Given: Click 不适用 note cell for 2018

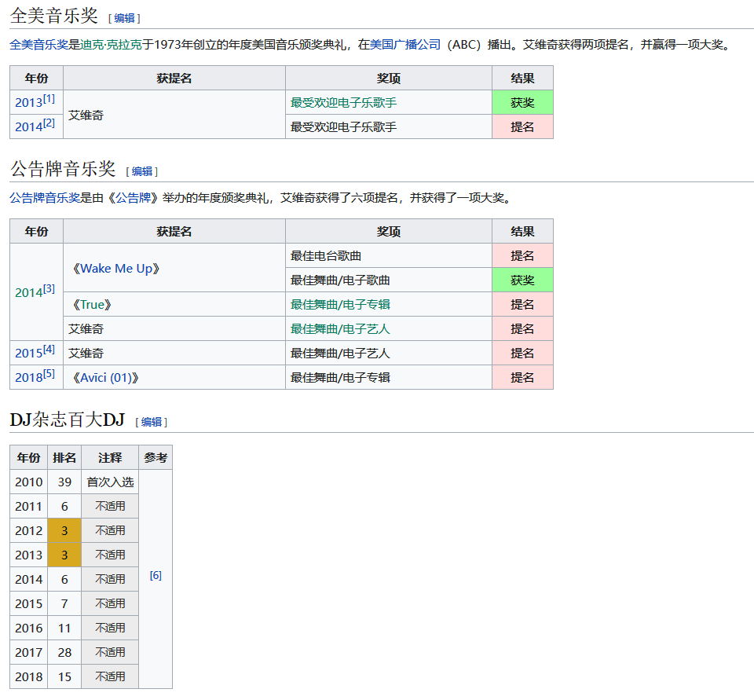Looking at the screenshot, I should pos(110,677).
